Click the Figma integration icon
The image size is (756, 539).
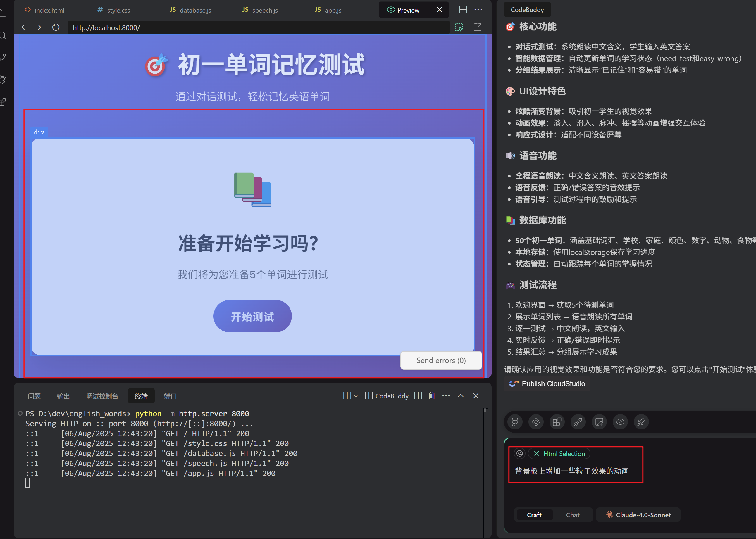[x=515, y=422]
